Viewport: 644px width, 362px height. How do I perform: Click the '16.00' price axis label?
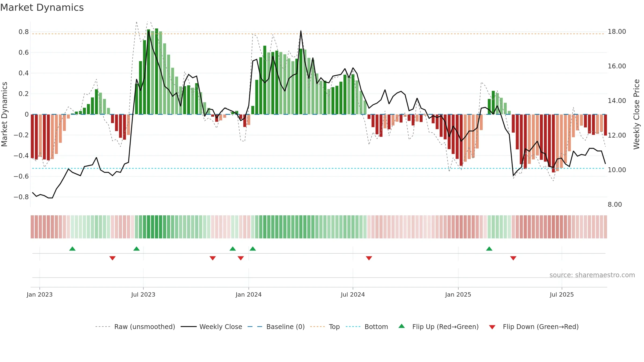617,66
